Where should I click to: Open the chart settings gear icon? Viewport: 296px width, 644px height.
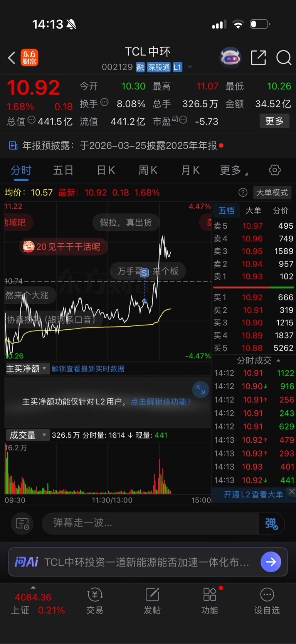tap(274, 170)
